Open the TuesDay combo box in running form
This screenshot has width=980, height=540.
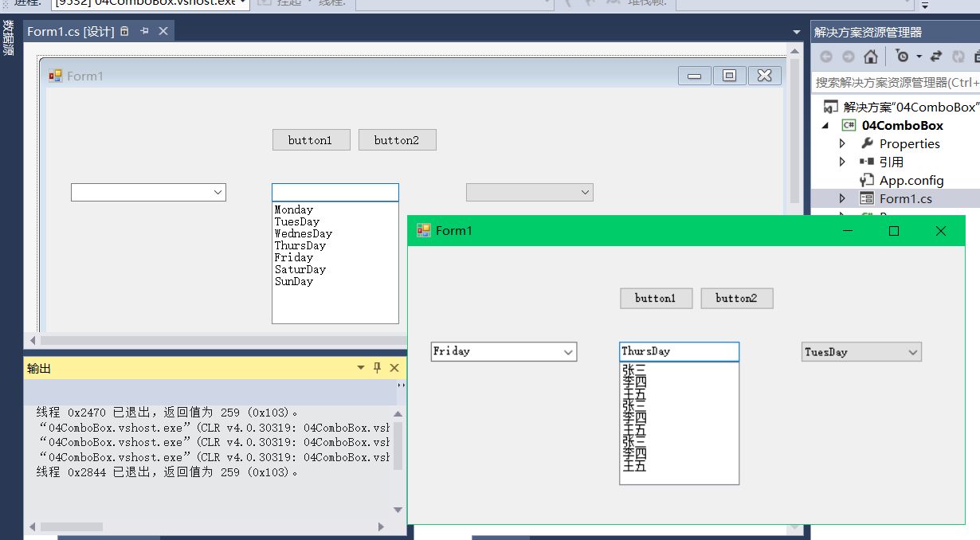pyautogui.click(x=913, y=352)
